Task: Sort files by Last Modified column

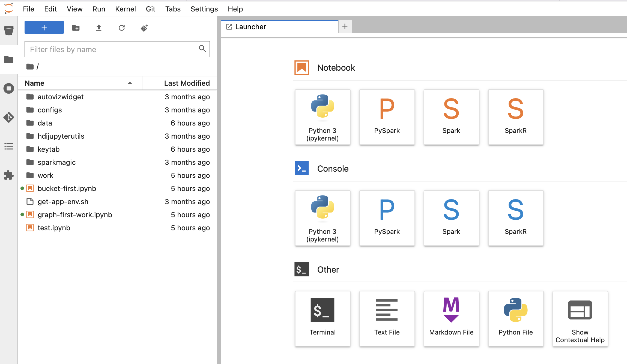Action: [187, 83]
